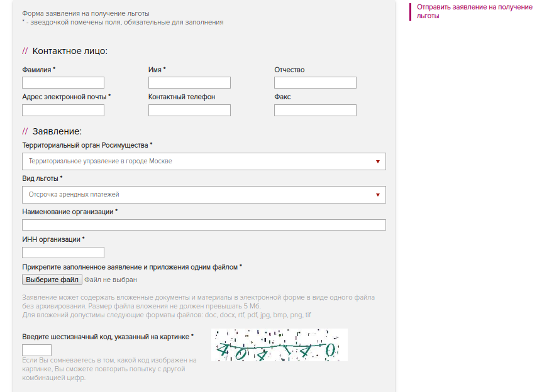This screenshot has height=392, width=554.
Task: Click the Наименование организации field
Action: (204, 225)
